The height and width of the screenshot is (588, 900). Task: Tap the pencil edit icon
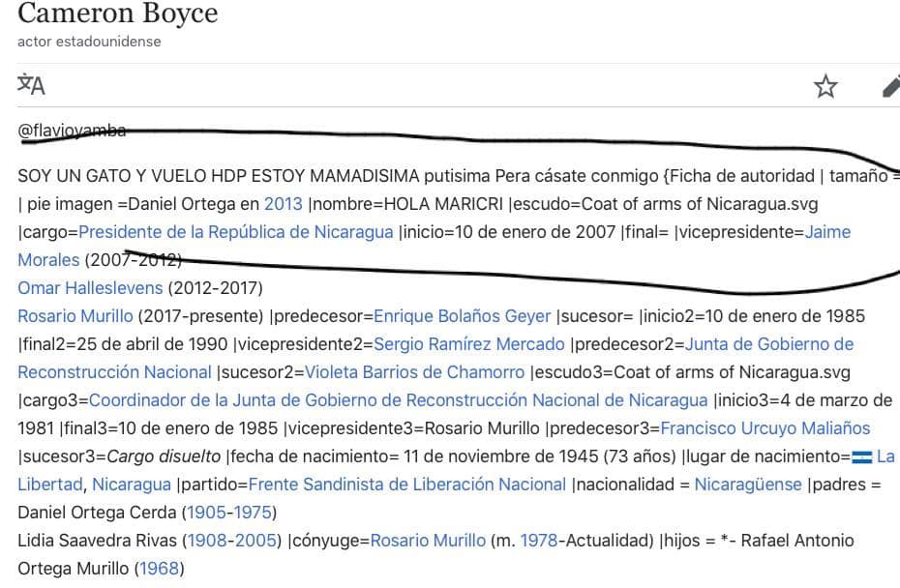click(x=891, y=86)
